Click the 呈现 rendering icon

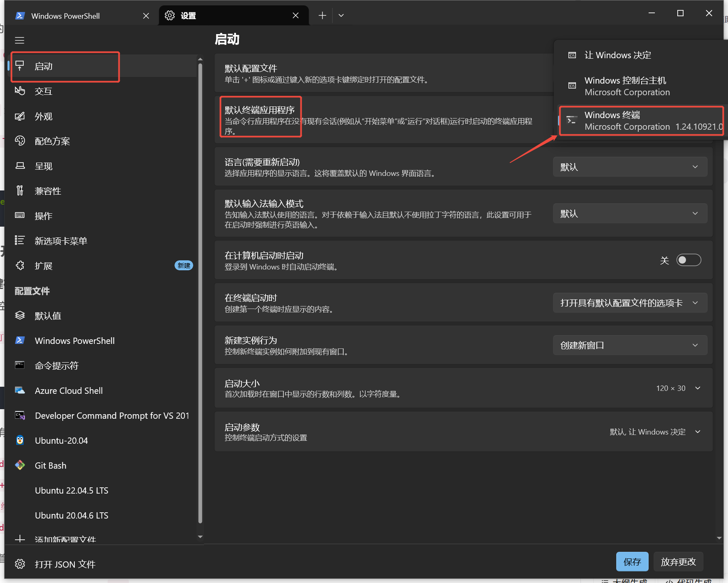pos(20,166)
